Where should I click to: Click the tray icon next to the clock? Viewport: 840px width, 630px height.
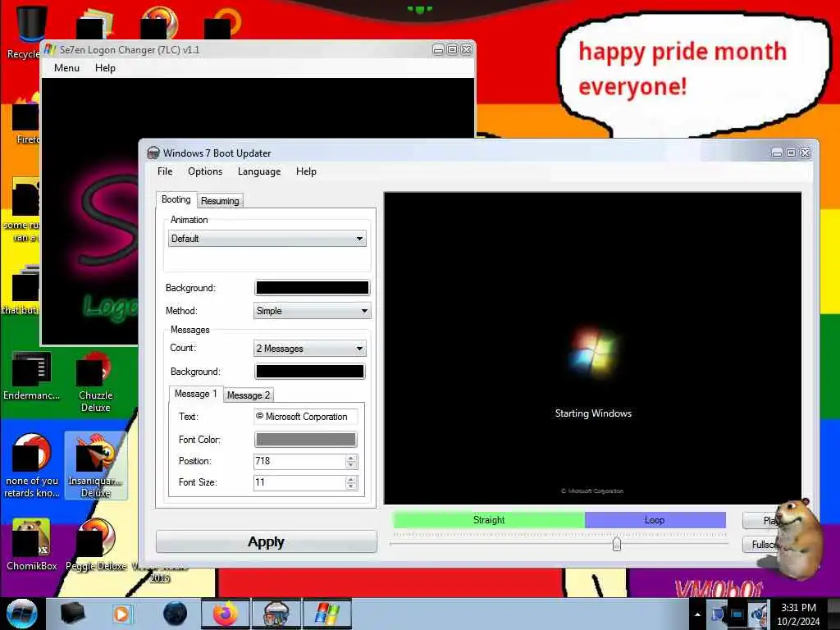(x=757, y=614)
